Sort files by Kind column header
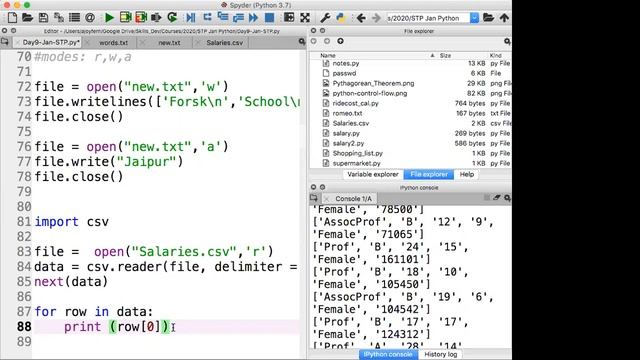 [x=496, y=55]
